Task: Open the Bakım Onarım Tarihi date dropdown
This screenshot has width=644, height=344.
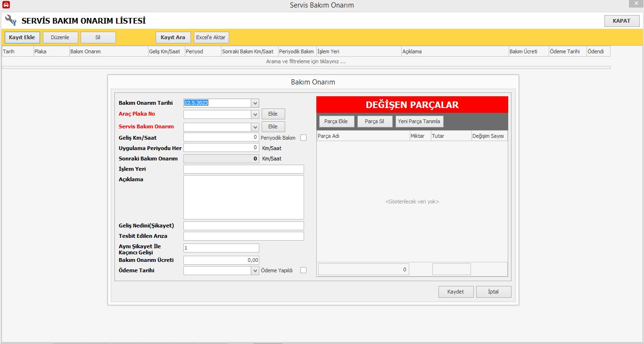Action: tap(255, 103)
